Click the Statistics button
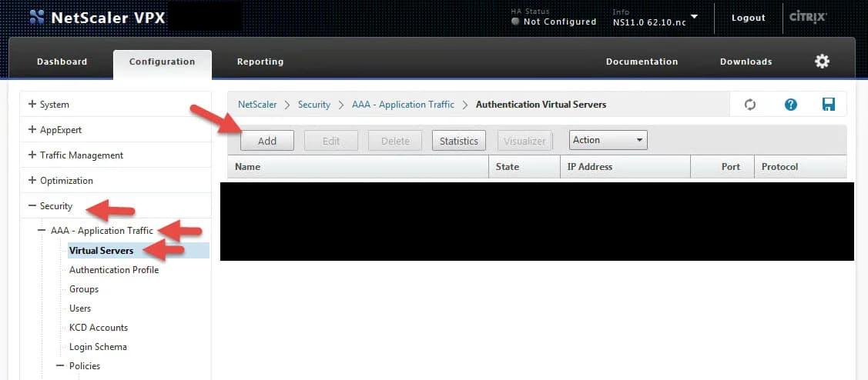Screen dimensions: 868x380 pyautogui.click(x=459, y=141)
